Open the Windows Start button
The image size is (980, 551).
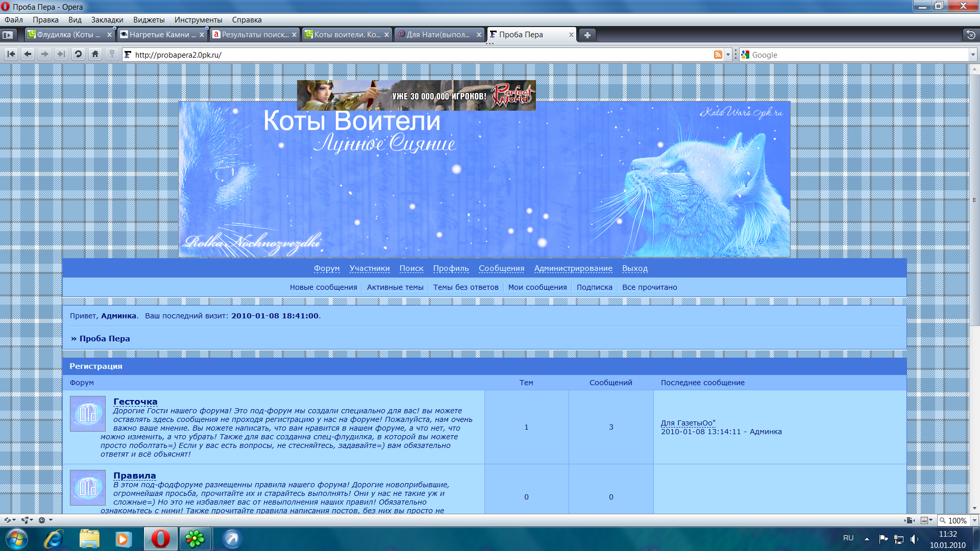tap(16, 539)
